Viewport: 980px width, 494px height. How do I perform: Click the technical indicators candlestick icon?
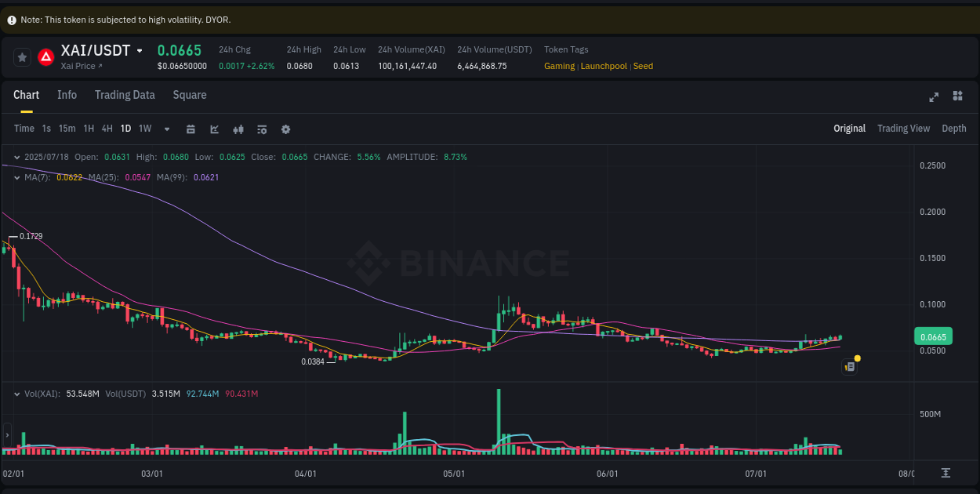[238, 129]
